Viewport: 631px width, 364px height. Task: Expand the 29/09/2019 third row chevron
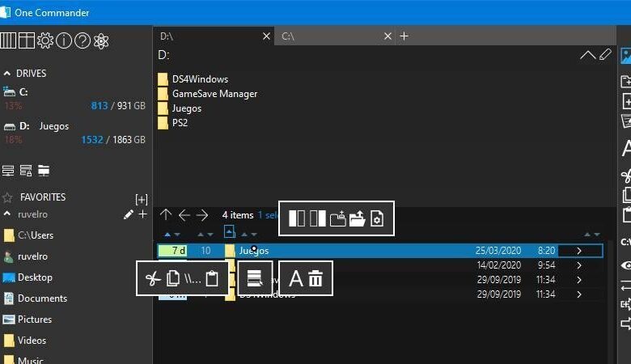coord(579,280)
